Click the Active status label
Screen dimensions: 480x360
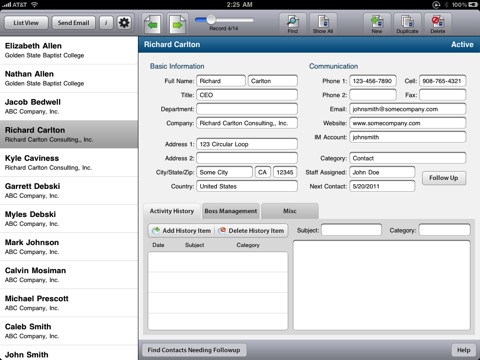pyautogui.click(x=462, y=45)
